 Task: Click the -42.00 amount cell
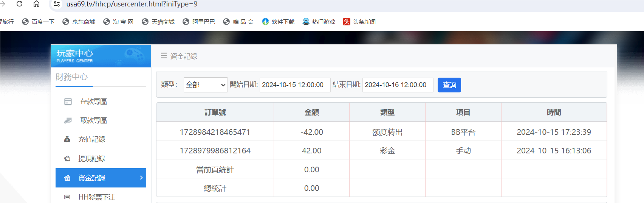(x=312, y=132)
